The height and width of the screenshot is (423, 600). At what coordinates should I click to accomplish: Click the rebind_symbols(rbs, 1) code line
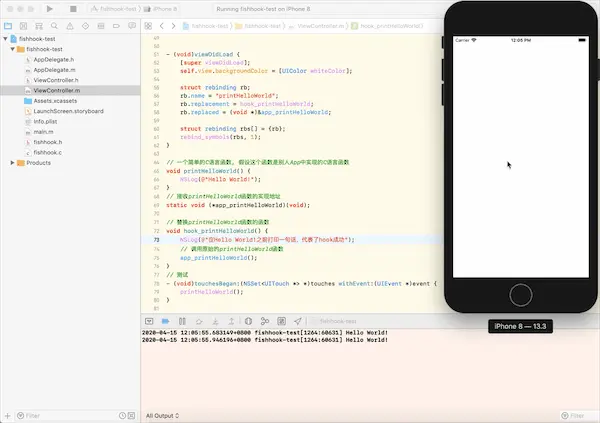point(220,137)
